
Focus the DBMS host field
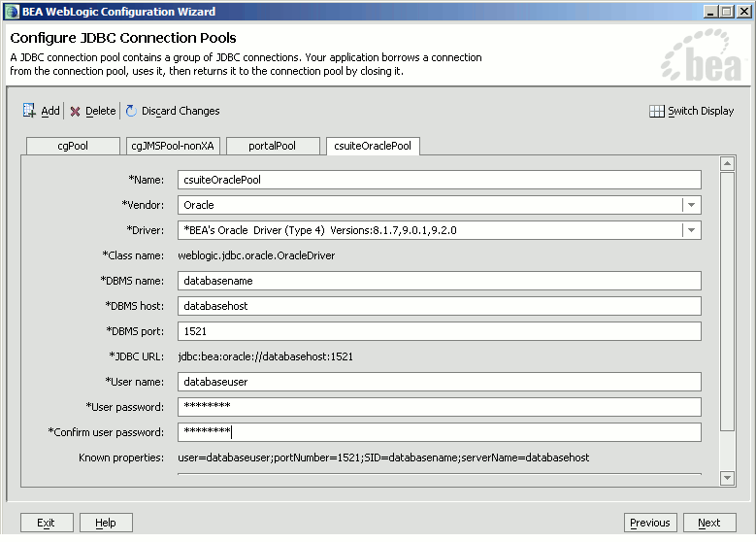440,306
